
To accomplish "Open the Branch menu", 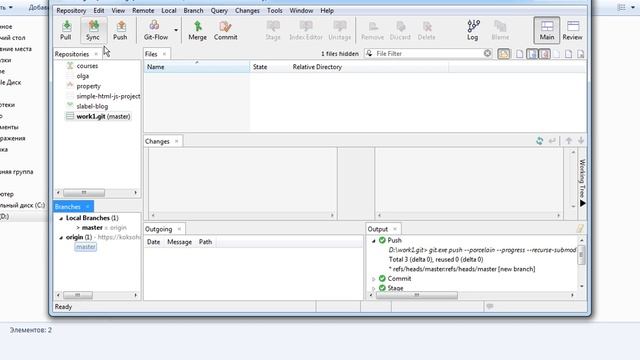I will [x=193, y=11].
